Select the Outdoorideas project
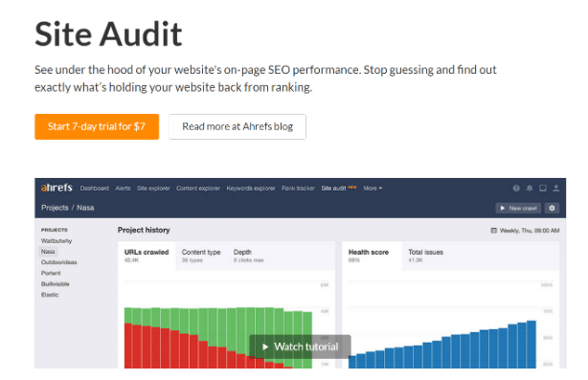 tap(58, 262)
